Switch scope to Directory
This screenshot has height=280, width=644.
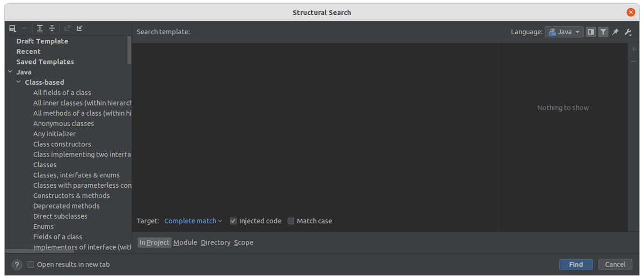(x=216, y=242)
